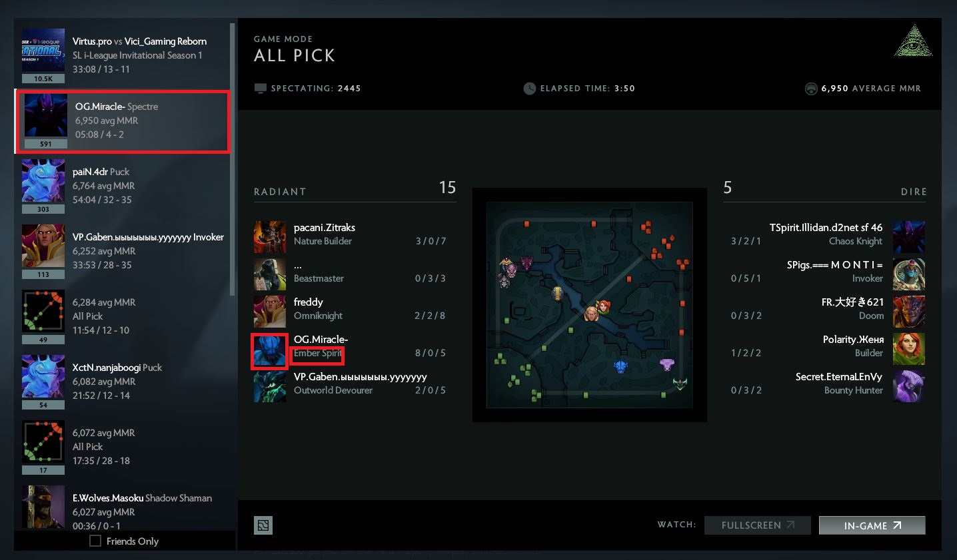Screen dimensions: 957x560
Task: Click the Illuminati pyramid logo icon
Action: click(912, 41)
